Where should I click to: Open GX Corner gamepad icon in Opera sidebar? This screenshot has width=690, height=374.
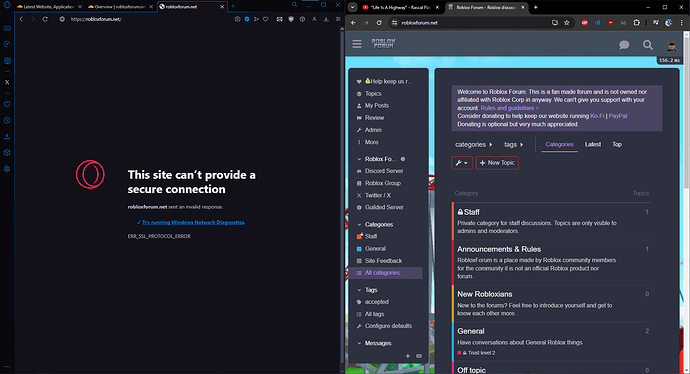(7, 28)
